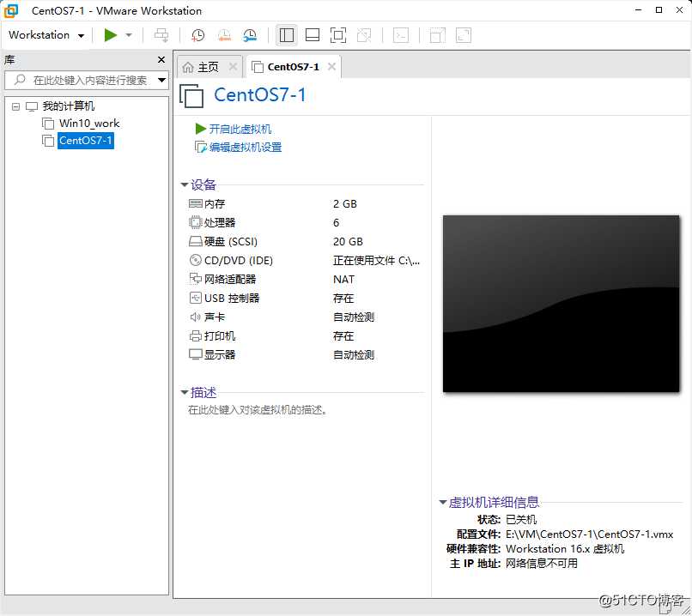Open the 内存 device entry
692x616 pixels.
pos(215,203)
